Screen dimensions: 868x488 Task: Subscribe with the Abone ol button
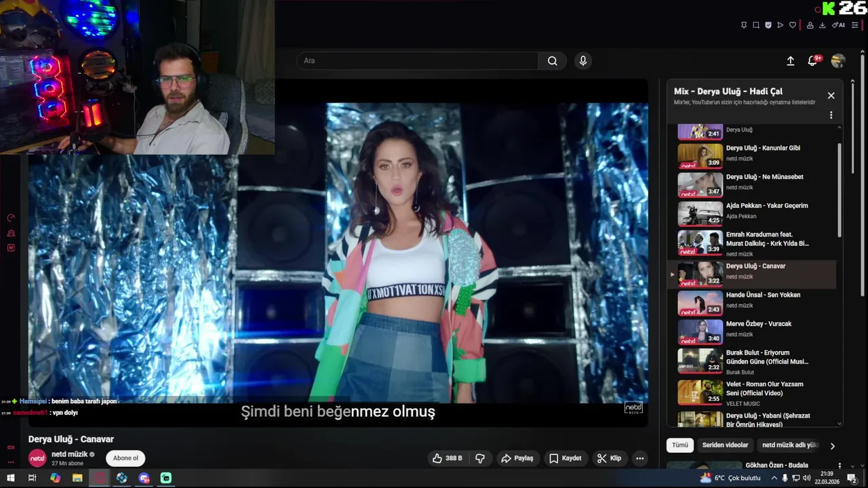pyautogui.click(x=125, y=458)
